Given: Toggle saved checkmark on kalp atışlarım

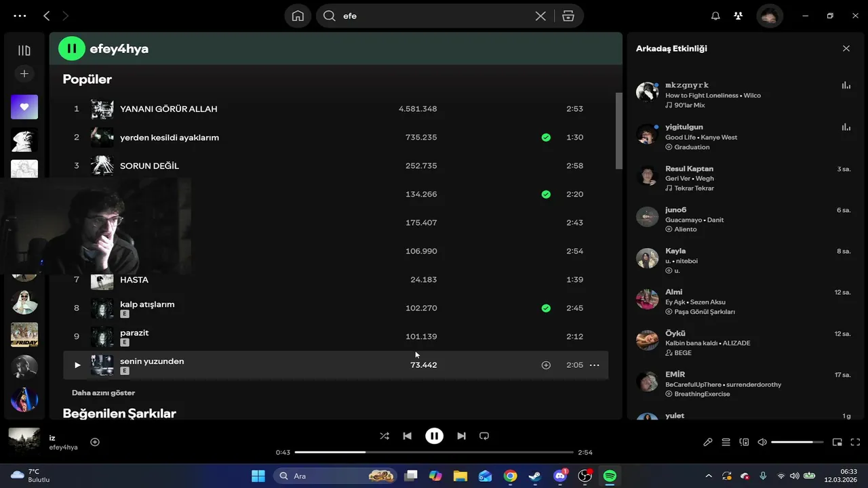Looking at the screenshot, I should click(x=546, y=308).
